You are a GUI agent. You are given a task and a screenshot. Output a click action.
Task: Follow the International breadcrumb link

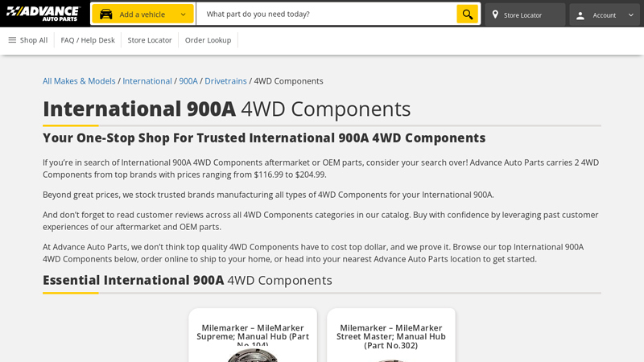[147, 81]
